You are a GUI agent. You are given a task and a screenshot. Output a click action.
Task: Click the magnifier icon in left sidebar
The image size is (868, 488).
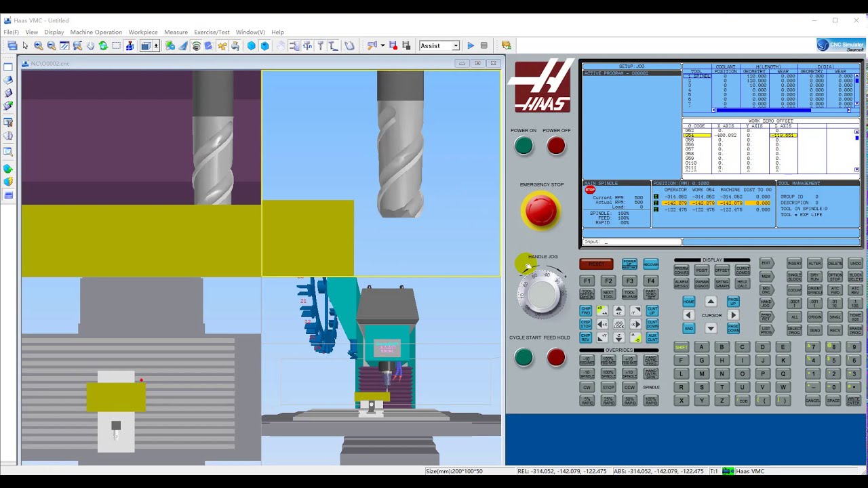8,152
